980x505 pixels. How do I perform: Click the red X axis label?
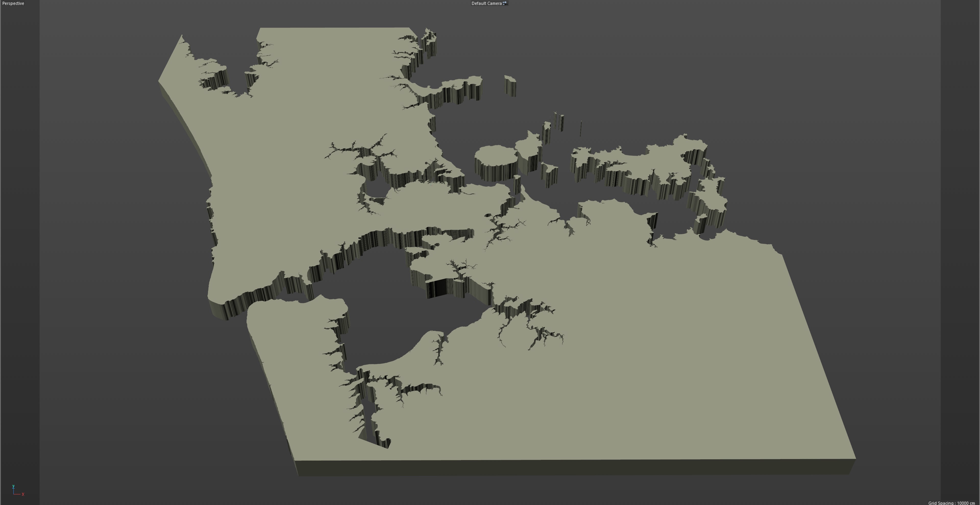(23, 494)
